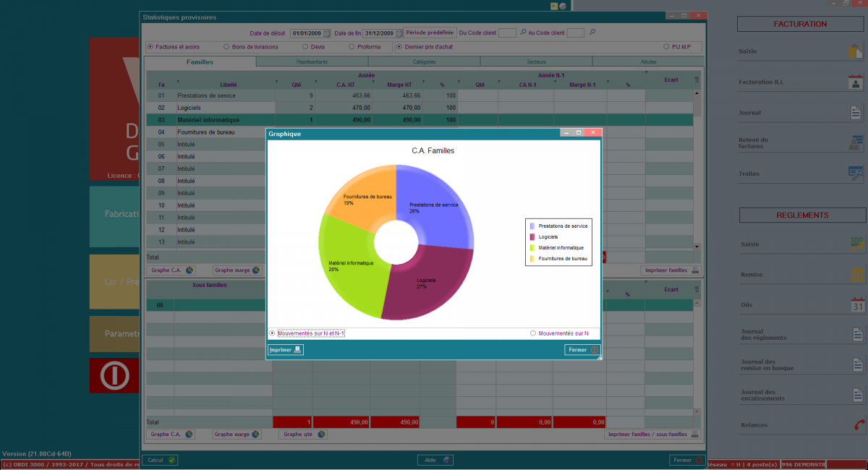Open the Relevé de factures icon

[x=856, y=142]
